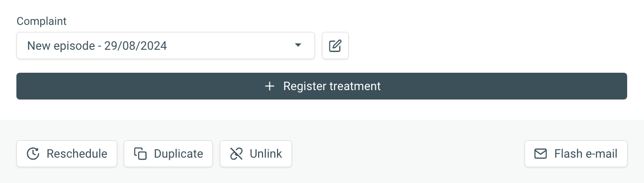Click the 'Register treatment' text
This screenshot has height=183, width=644.
click(332, 86)
